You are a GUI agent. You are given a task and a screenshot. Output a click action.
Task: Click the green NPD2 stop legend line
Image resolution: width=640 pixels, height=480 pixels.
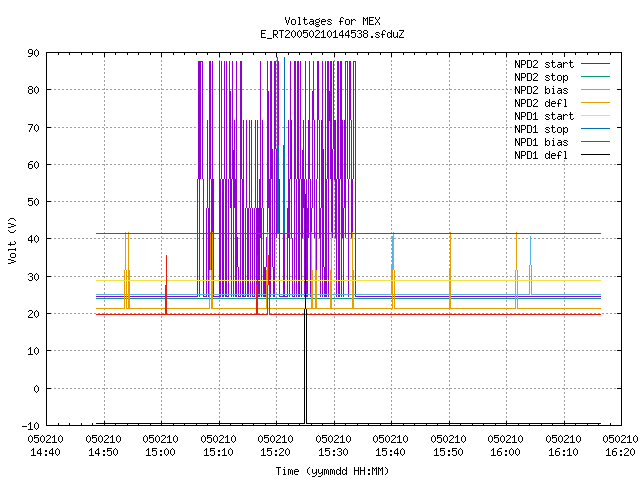click(x=595, y=76)
